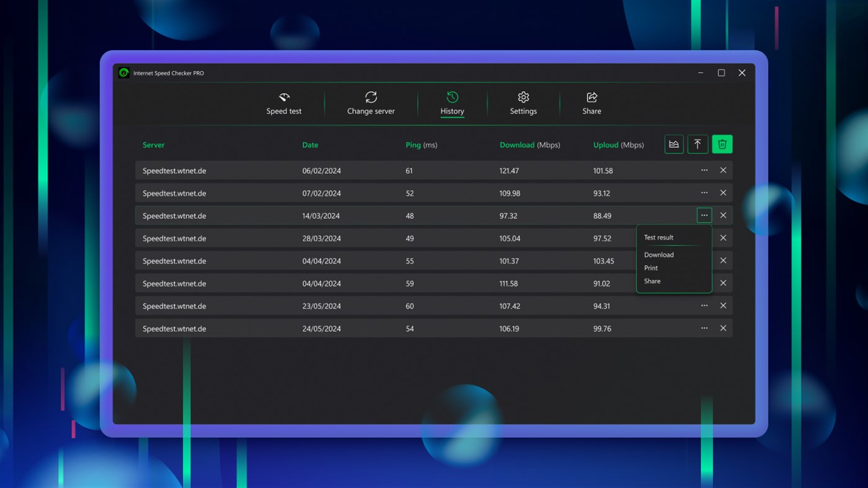Show the history chart graph icon
868x488 pixels.
pos(674,144)
